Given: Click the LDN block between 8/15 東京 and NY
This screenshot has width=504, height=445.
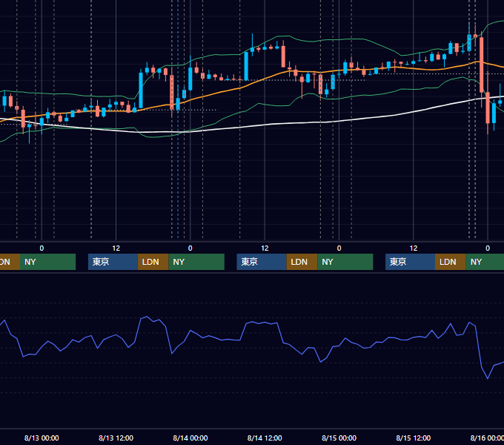Looking at the screenshot, I should [x=451, y=262].
